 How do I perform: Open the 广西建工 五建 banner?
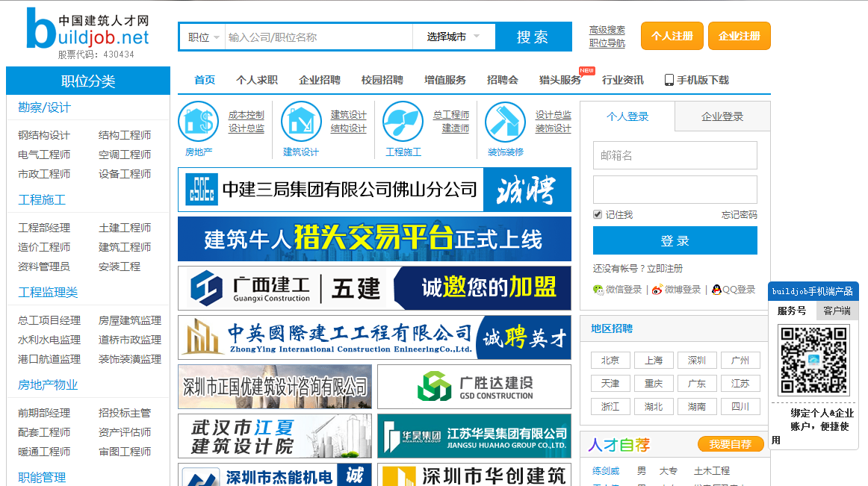[x=374, y=288]
